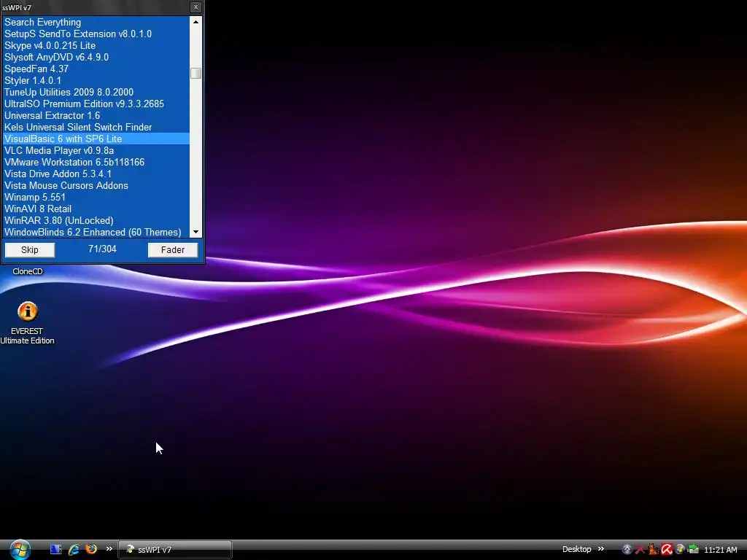747x560 pixels.
Task: Select Kels Universal Silent Switch Finder
Action: click(x=96, y=127)
